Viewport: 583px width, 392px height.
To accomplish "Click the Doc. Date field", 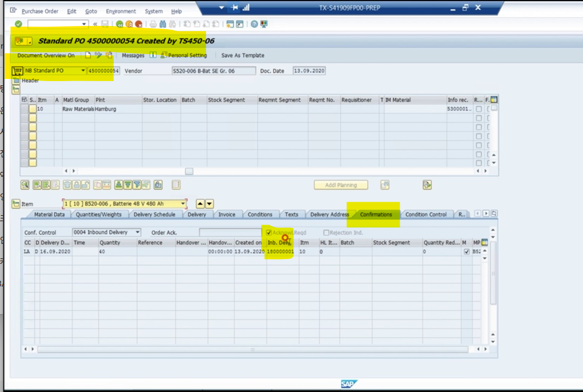I will 309,71.
